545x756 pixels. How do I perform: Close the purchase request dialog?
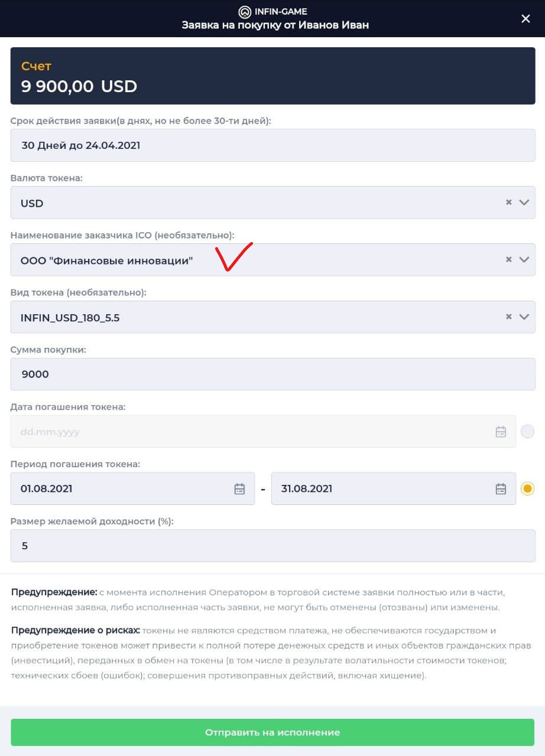(525, 19)
